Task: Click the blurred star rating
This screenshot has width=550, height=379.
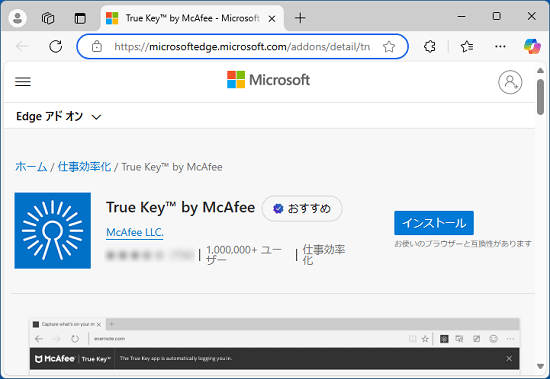Action: pyautogui.click(x=150, y=255)
